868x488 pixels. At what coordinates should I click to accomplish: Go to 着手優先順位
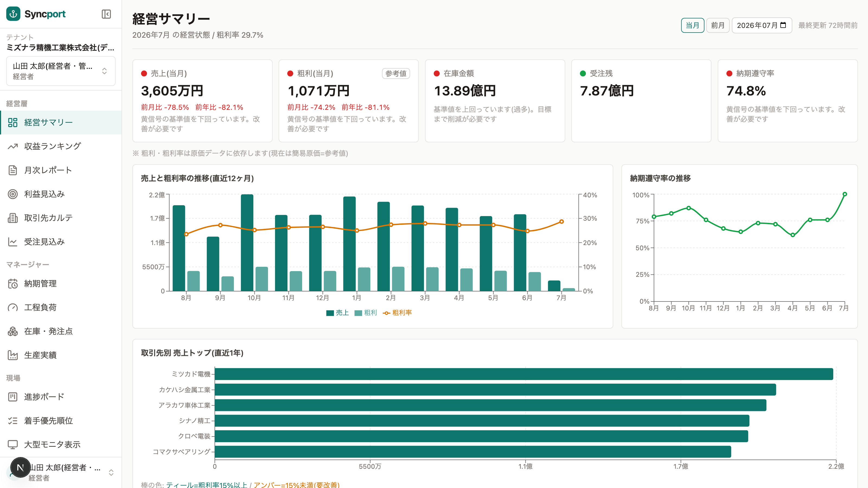(x=61, y=421)
